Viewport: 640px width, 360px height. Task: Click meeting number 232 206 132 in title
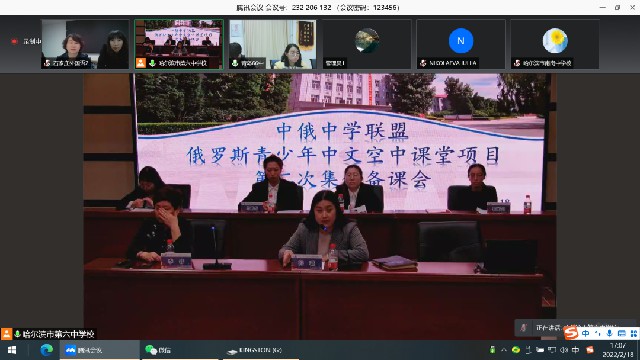coord(311,7)
